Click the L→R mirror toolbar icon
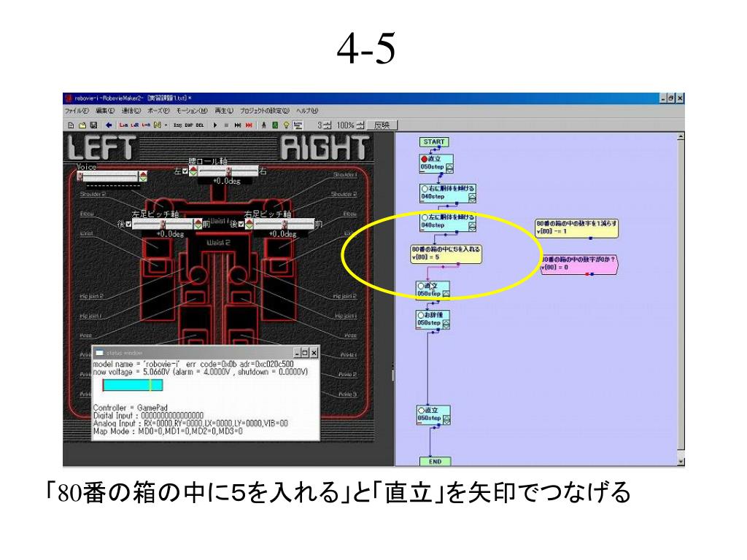The height and width of the screenshot is (560, 747). point(123,125)
